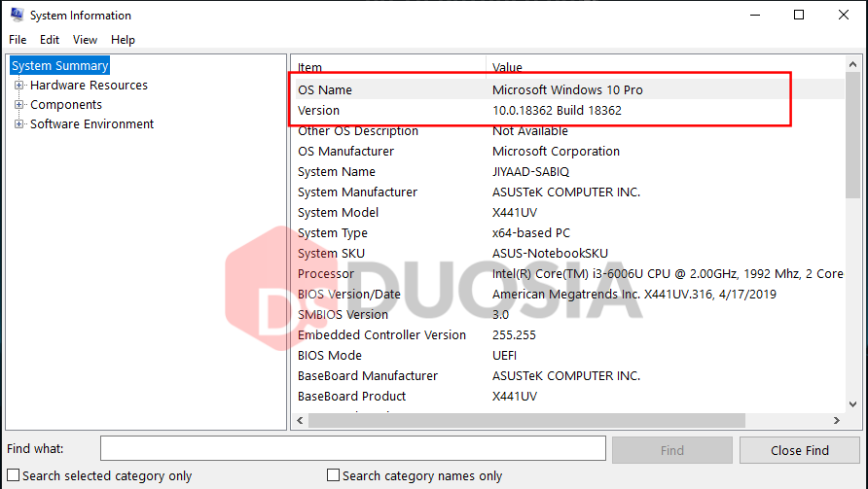Select the Other OS Description row
The image size is (868, 489).
(x=568, y=130)
